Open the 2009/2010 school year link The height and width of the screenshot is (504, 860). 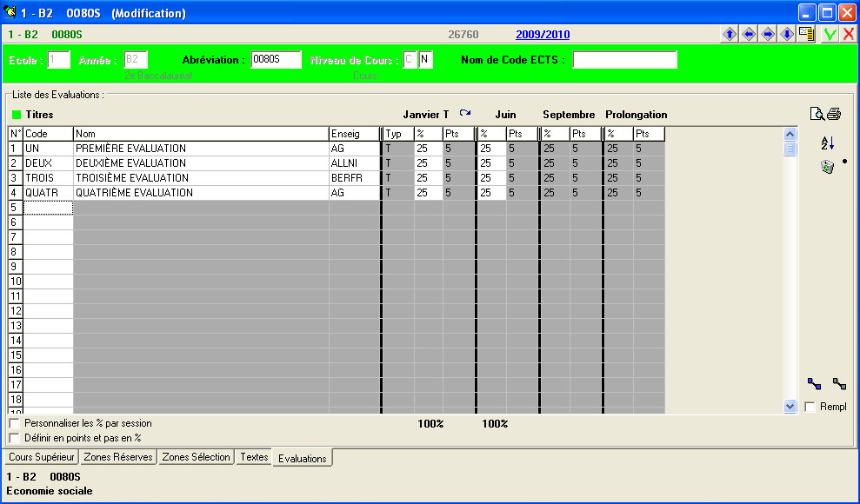(543, 35)
